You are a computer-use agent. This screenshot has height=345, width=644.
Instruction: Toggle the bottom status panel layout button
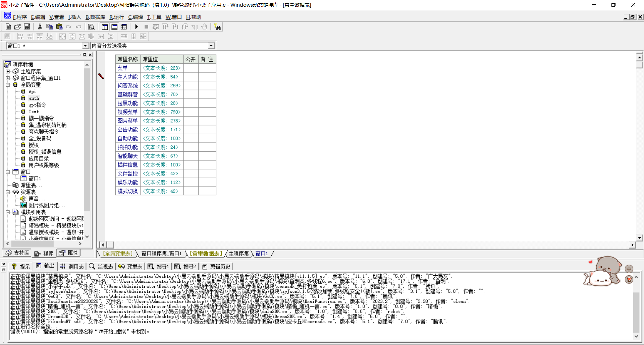(x=114, y=27)
